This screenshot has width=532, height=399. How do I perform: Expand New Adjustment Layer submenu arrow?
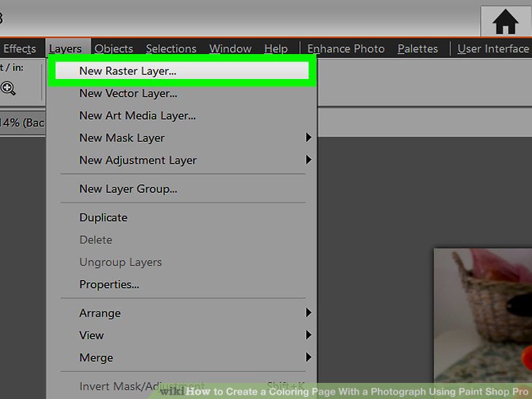[308, 160]
